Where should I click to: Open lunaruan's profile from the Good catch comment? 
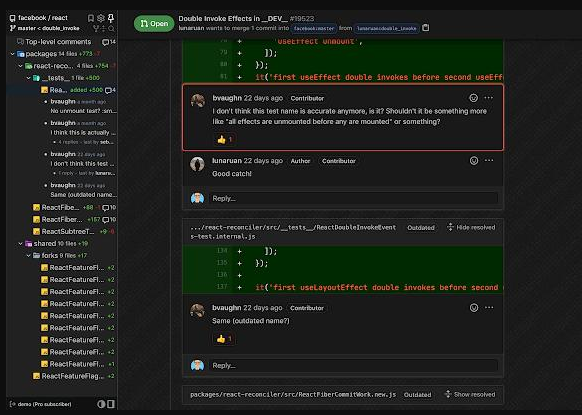[227, 161]
